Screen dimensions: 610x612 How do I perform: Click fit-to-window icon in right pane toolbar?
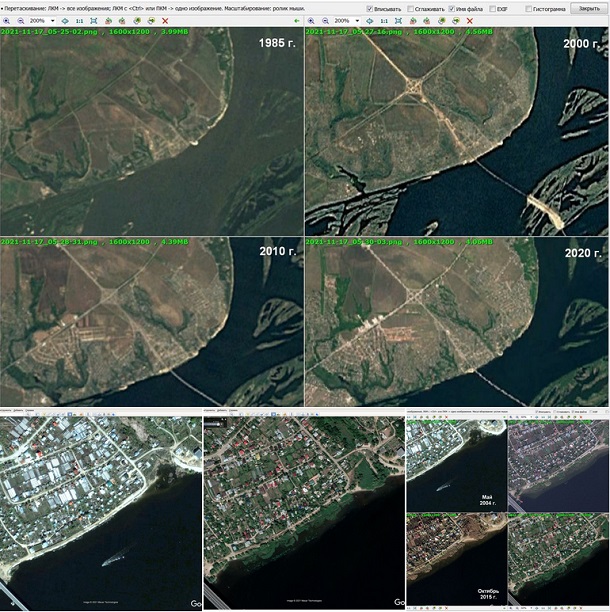point(398,21)
